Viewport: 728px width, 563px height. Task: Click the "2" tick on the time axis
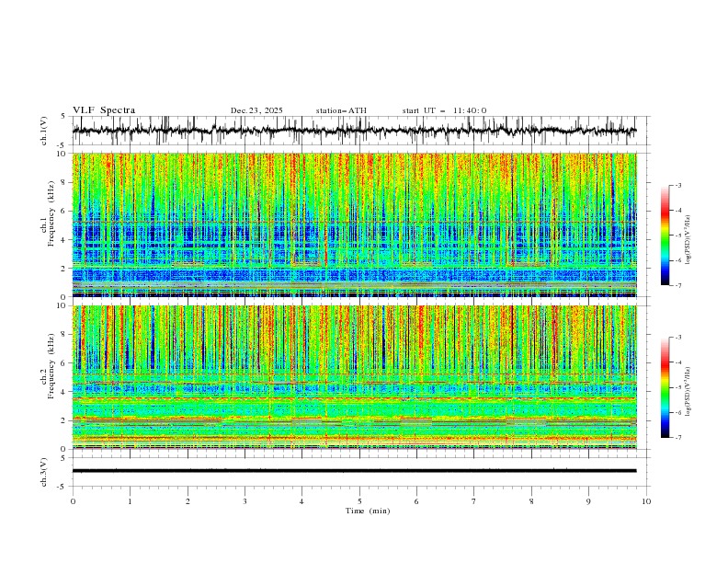[188, 501]
